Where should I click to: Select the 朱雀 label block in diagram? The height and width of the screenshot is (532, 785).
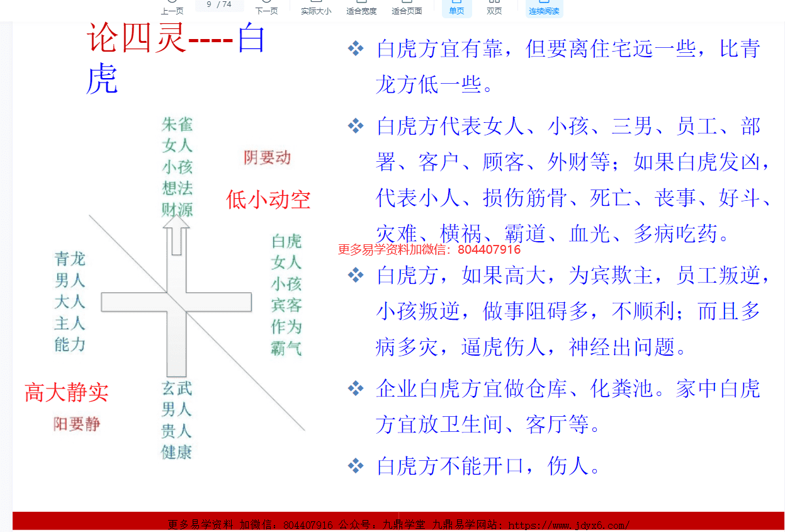[x=177, y=166]
